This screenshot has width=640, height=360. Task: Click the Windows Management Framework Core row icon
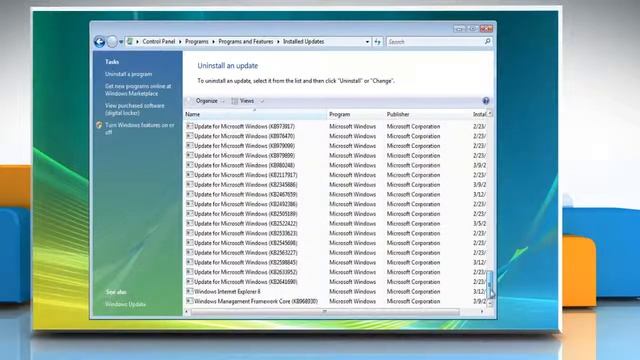pyautogui.click(x=189, y=301)
